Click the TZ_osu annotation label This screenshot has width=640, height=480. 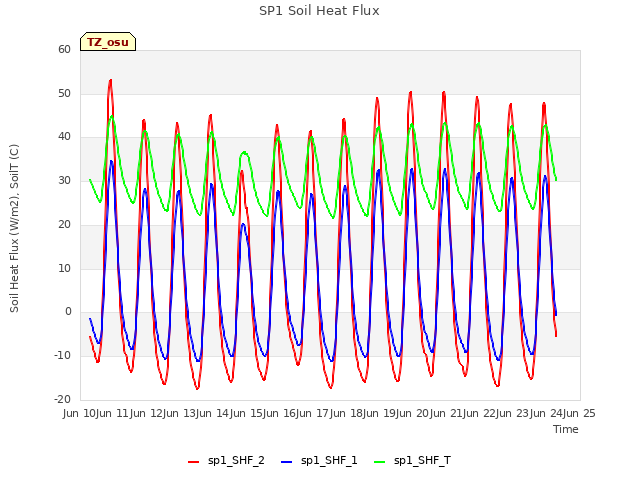click(x=108, y=42)
